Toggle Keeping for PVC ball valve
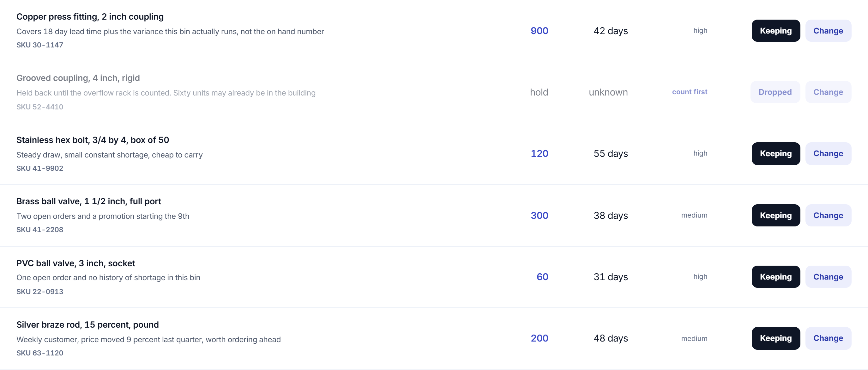This screenshot has width=868, height=370. [x=776, y=277]
